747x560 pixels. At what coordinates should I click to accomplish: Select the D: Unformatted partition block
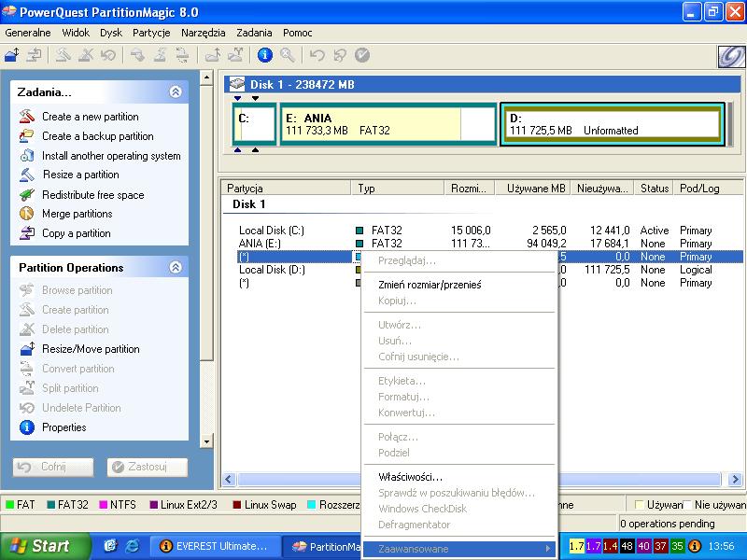pos(613,124)
